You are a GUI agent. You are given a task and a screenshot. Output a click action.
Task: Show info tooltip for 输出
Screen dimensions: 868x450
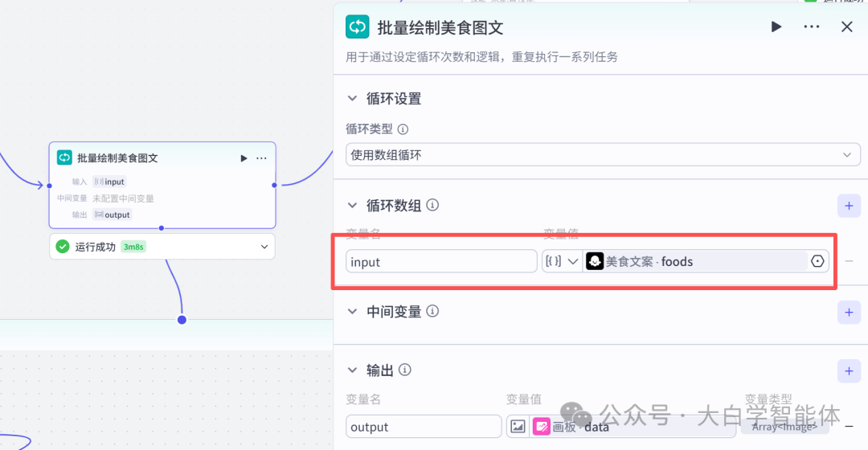click(x=405, y=370)
